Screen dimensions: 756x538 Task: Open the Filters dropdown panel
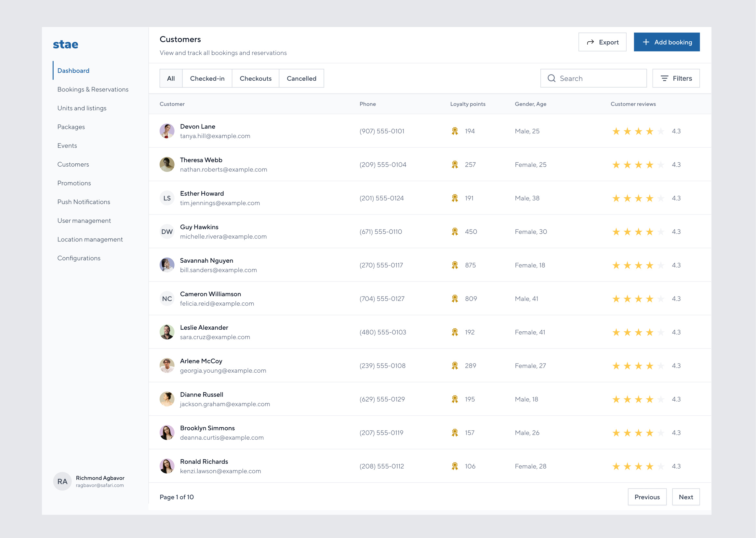point(676,78)
